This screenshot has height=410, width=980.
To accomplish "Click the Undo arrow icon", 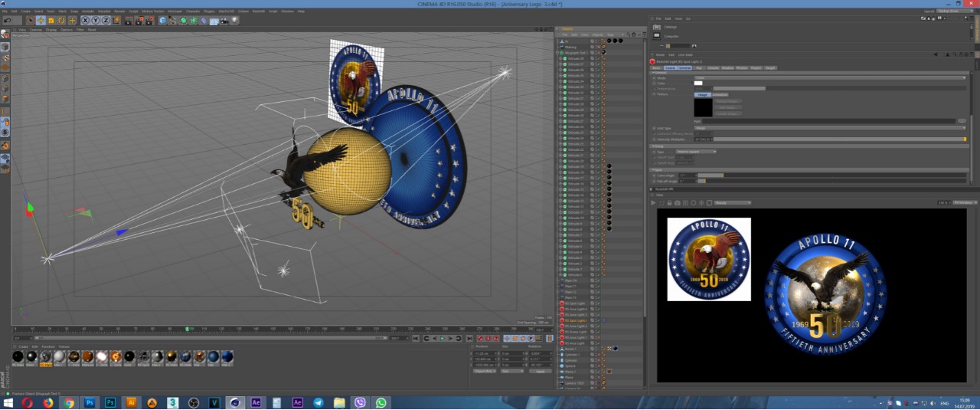I will (x=6, y=21).
